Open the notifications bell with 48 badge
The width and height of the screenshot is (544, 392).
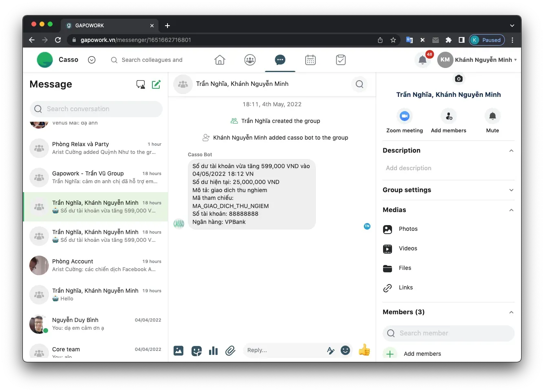(423, 60)
